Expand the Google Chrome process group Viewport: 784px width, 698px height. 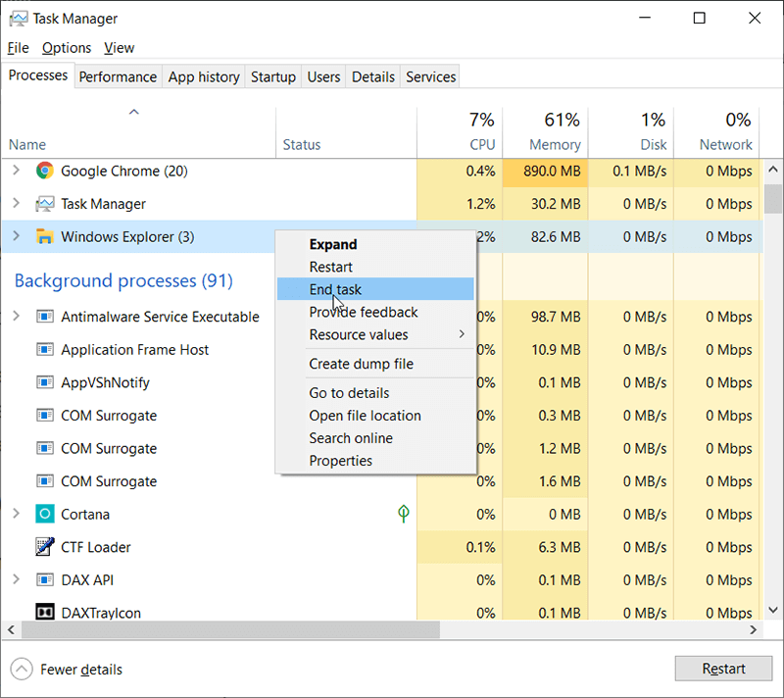coord(19,171)
